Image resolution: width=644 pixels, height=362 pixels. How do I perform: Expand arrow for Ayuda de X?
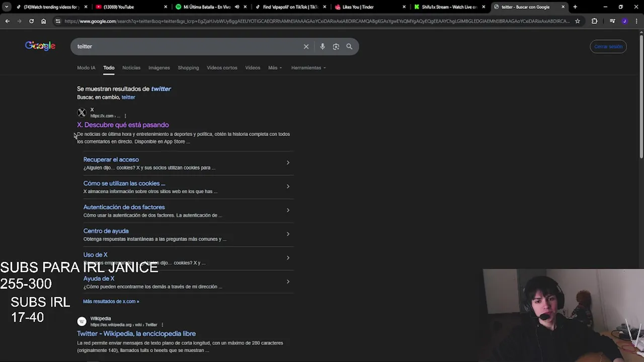point(288,282)
